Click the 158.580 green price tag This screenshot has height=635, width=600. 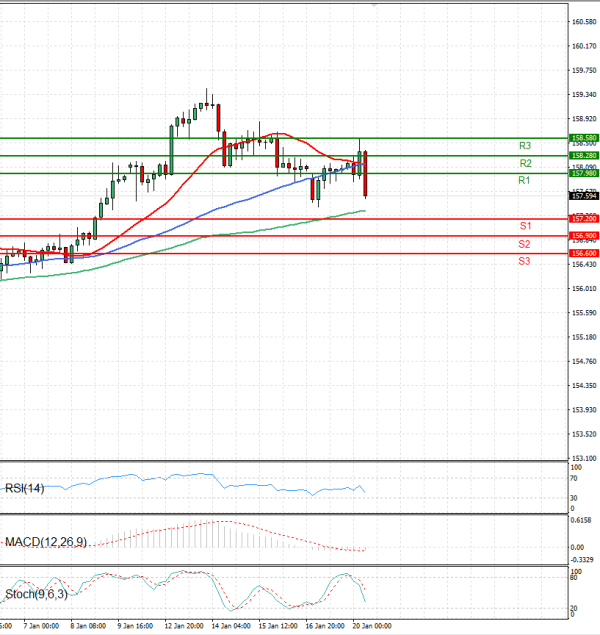pyautogui.click(x=583, y=138)
